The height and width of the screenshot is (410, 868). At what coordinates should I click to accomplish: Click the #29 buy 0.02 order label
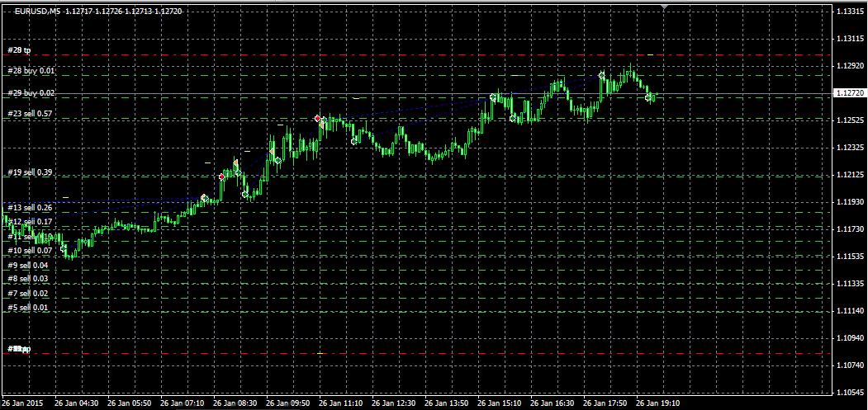[31, 93]
